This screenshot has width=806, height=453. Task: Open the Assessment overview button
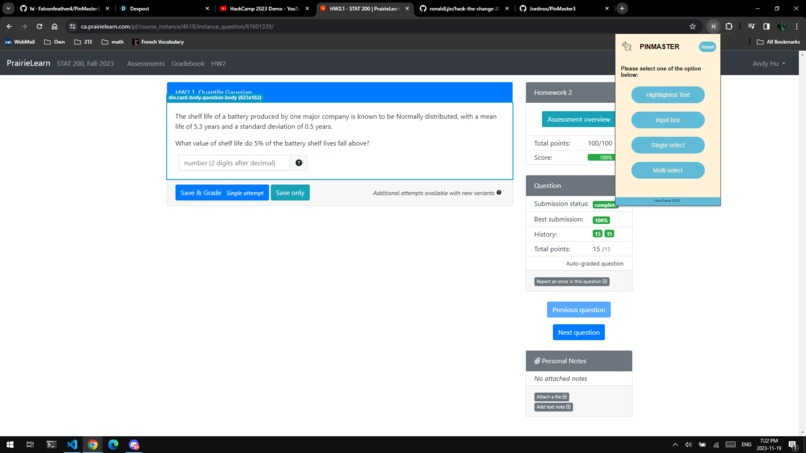coord(578,119)
